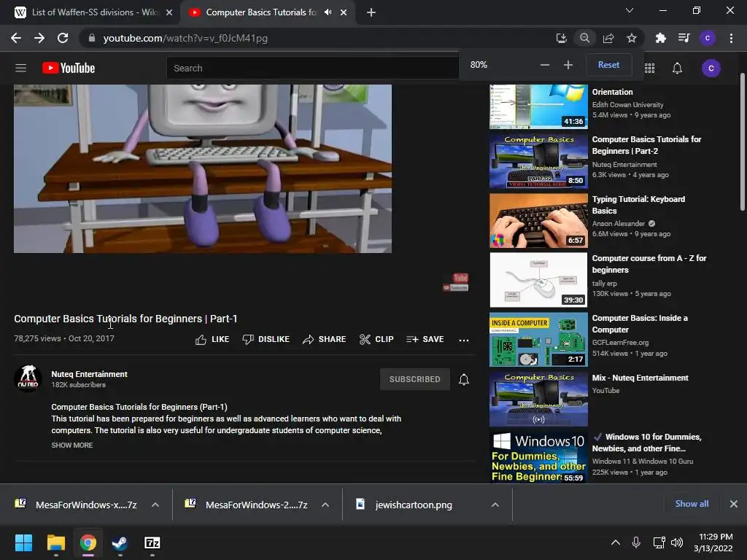
Task: Dislike the video with thumbs down
Action: [266, 339]
